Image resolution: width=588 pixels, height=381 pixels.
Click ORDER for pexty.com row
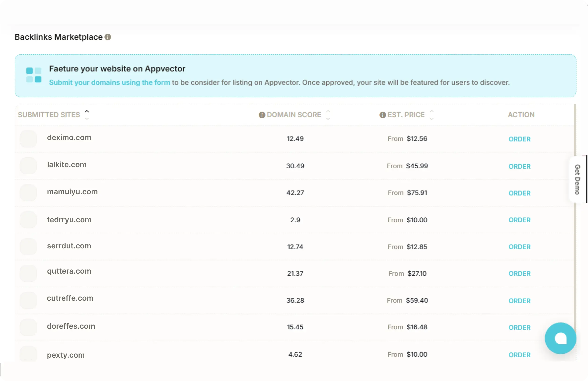click(519, 355)
